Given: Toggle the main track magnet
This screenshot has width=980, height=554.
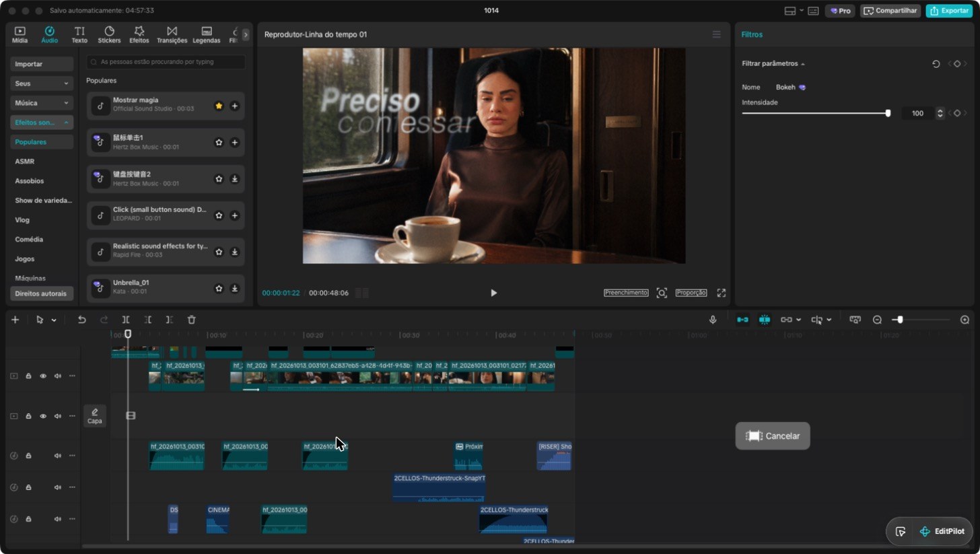Looking at the screenshot, I should [x=742, y=320].
